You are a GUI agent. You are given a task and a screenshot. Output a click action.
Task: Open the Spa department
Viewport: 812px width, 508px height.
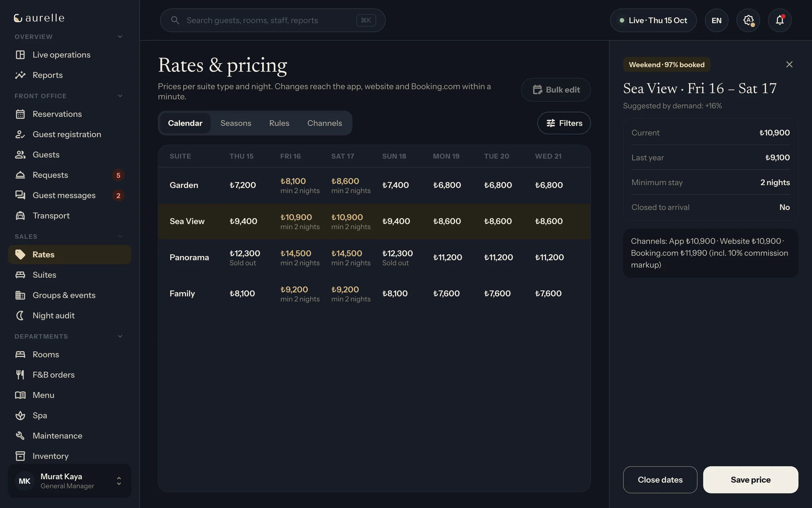coord(69,415)
